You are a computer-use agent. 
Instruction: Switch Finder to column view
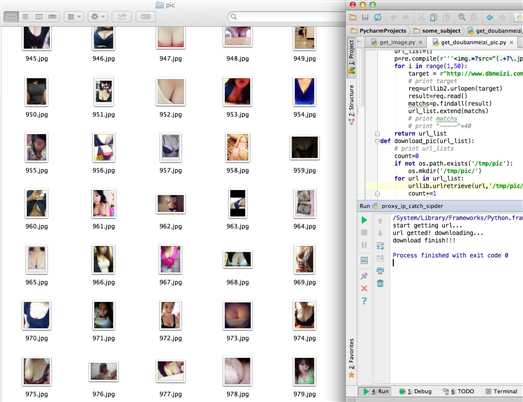pos(39,16)
